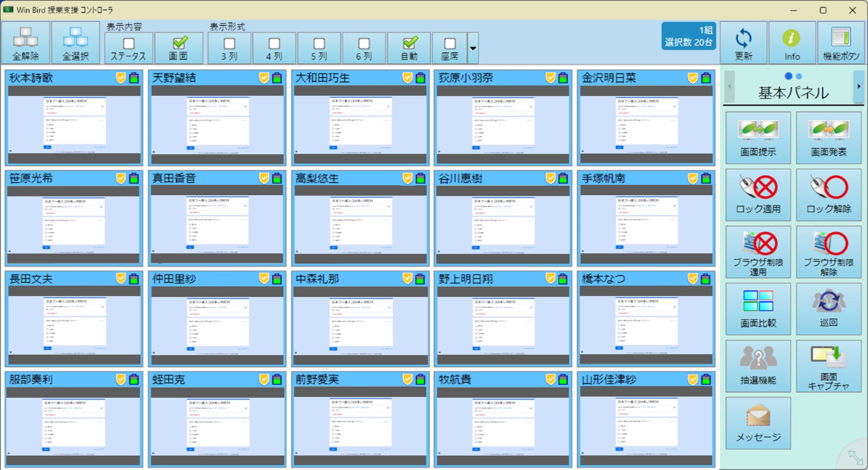Select 真田香音's screen thumbnail
The image size is (868, 470).
coord(217,225)
